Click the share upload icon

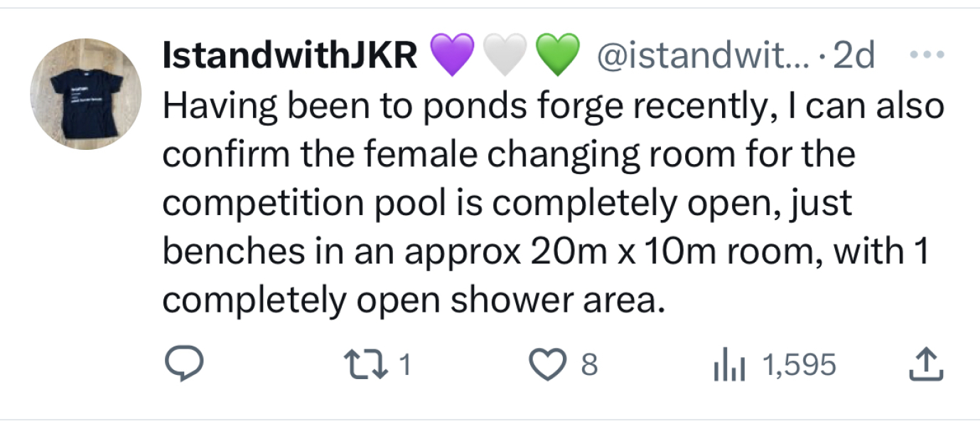[925, 364]
